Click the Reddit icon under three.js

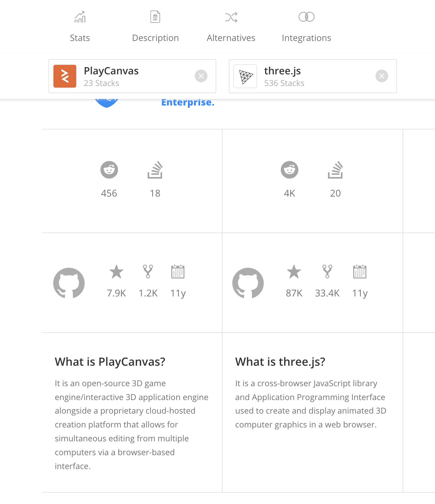(x=289, y=170)
